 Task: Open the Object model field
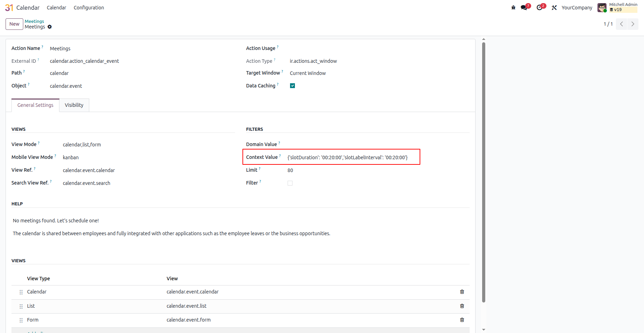point(142,86)
